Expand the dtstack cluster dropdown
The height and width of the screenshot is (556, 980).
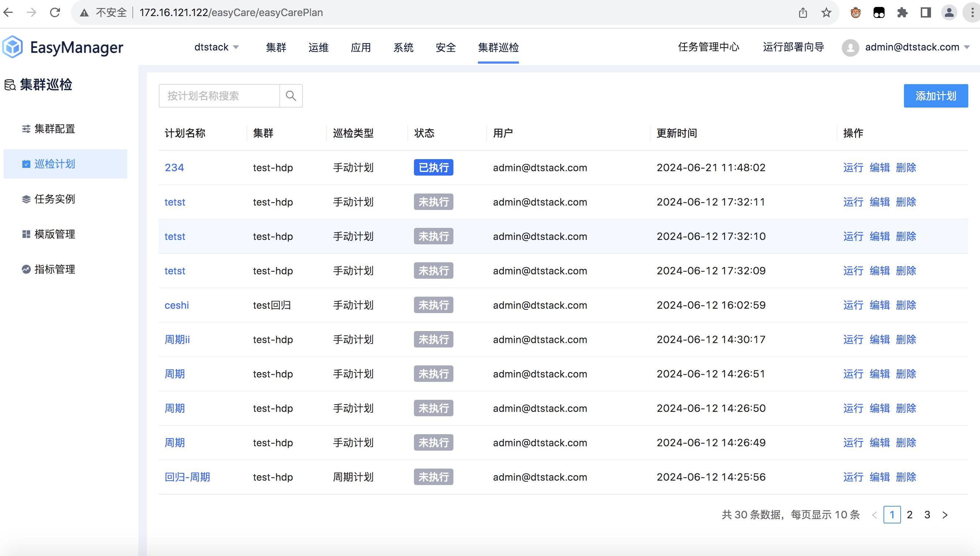(x=216, y=47)
